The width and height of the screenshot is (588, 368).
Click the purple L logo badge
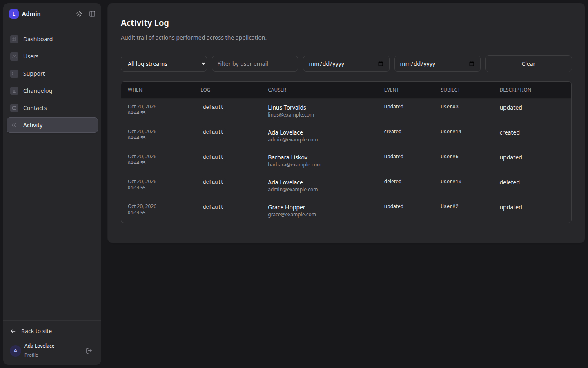click(14, 14)
